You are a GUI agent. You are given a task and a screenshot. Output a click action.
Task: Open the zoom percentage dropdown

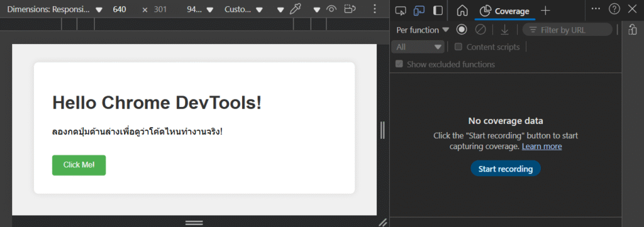(x=200, y=9)
